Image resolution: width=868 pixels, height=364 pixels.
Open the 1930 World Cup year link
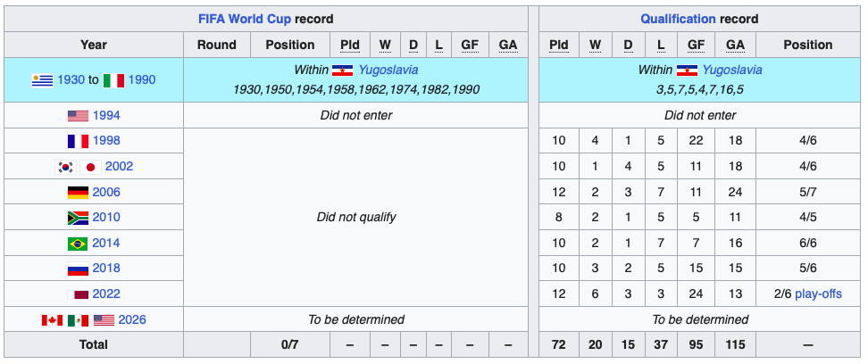[x=71, y=80]
